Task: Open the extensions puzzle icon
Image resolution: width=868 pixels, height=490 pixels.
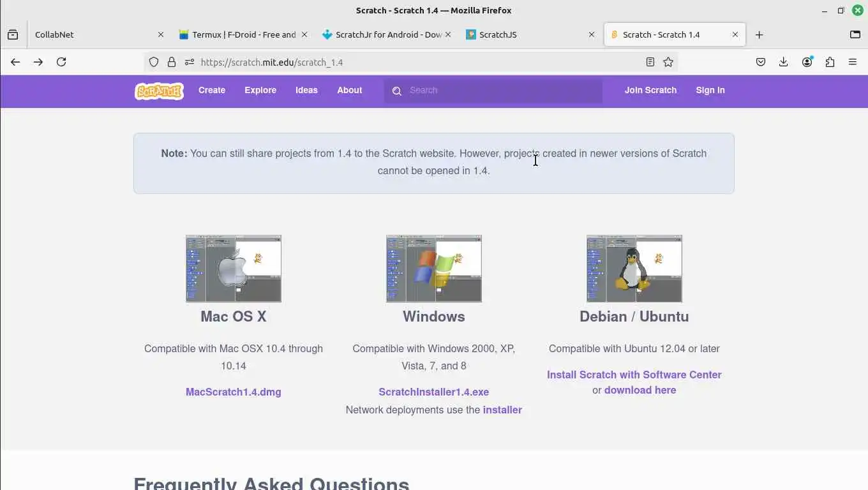Action: pyautogui.click(x=830, y=62)
